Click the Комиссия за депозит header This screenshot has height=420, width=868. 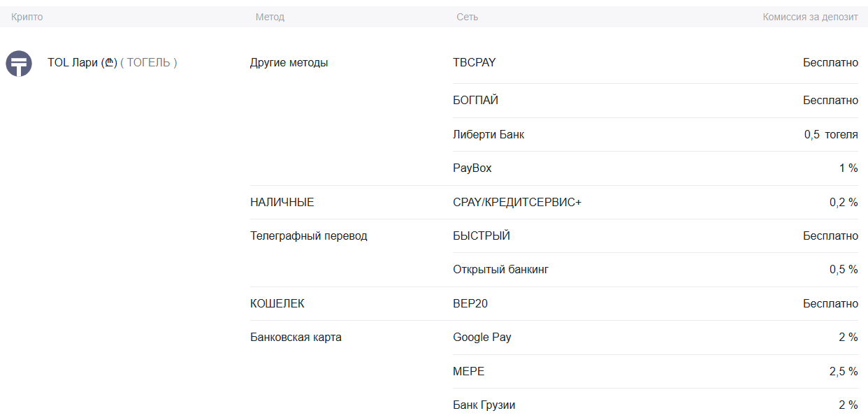pyautogui.click(x=809, y=16)
